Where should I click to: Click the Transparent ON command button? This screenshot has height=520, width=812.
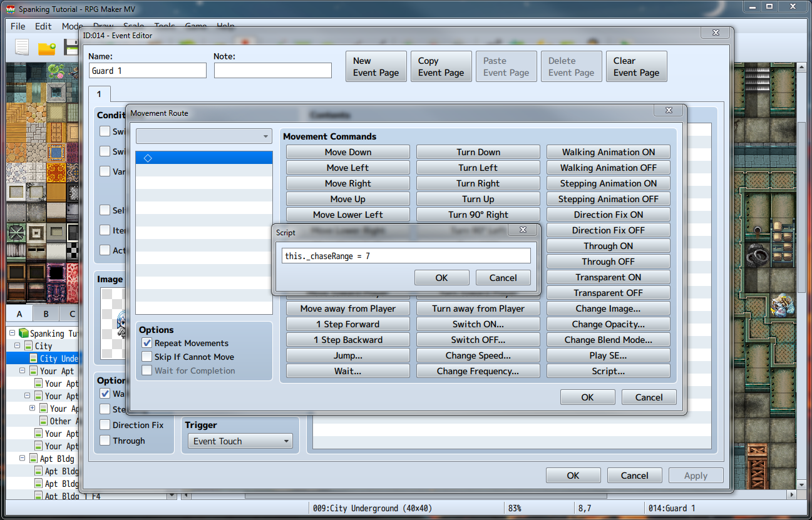(x=609, y=277)
